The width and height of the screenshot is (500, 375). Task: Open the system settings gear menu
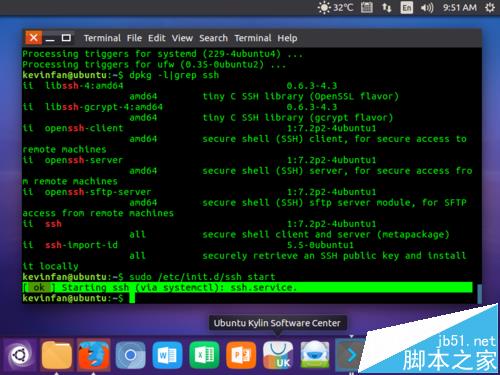pos(490,7)
